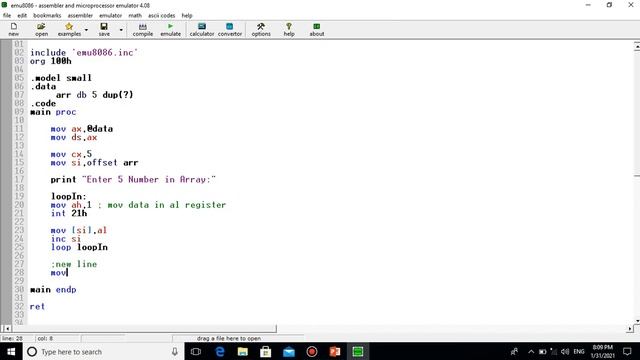Viewport: 640px width, 360px height.
Task: Expand the save dropdown arrow
Action: (x=121, y=30)
